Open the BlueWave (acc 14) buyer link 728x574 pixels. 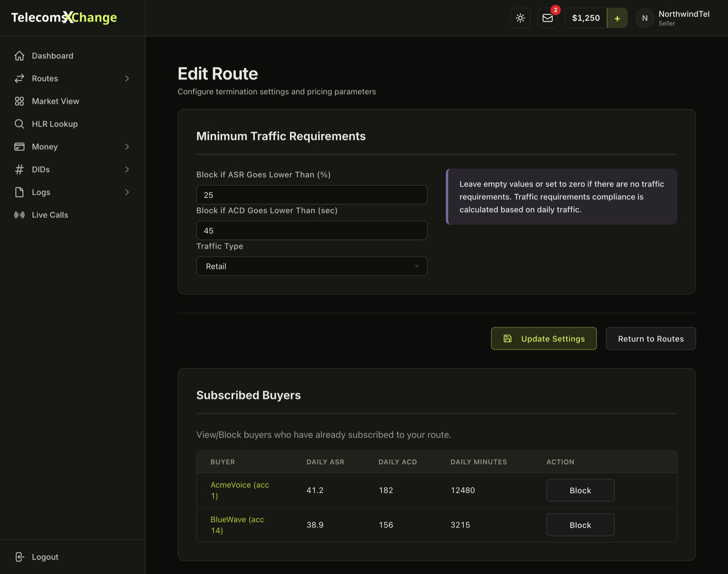point(237,525)
